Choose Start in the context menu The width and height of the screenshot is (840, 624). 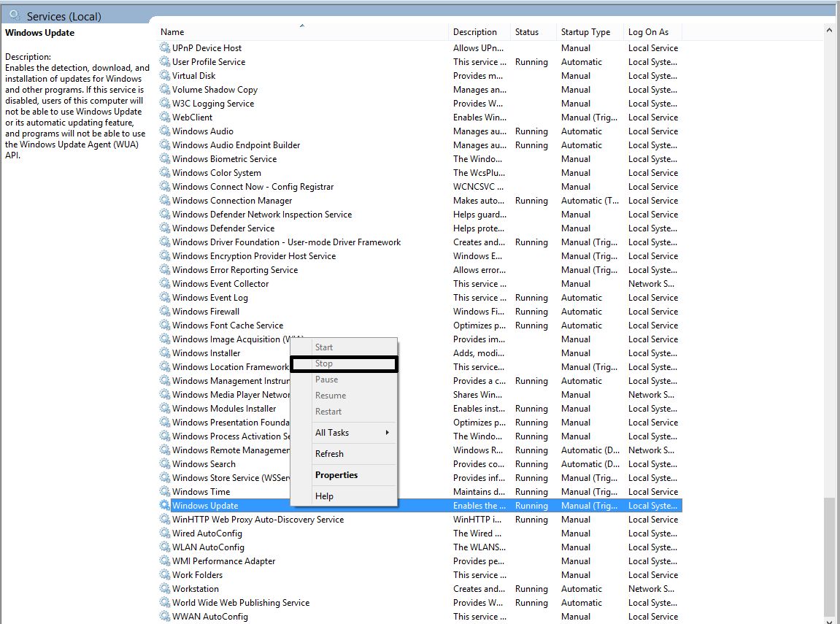pos(344,347)
